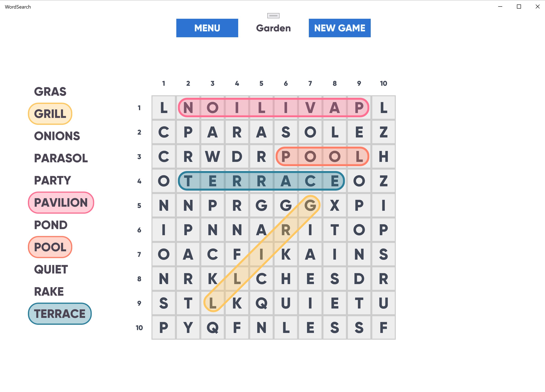This screenshot has width=545, height=392.
Task: Click the letter X in the grid
Action: [x=334, y=205]
